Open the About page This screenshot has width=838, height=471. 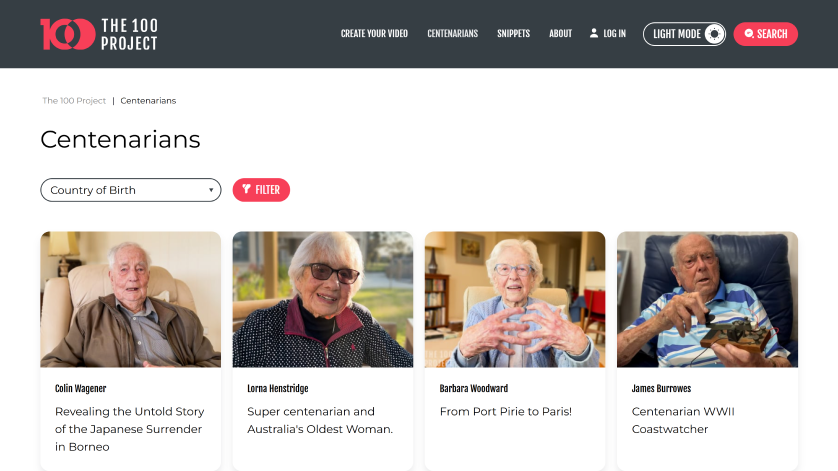pyautogui.click(x=561, y=34)
